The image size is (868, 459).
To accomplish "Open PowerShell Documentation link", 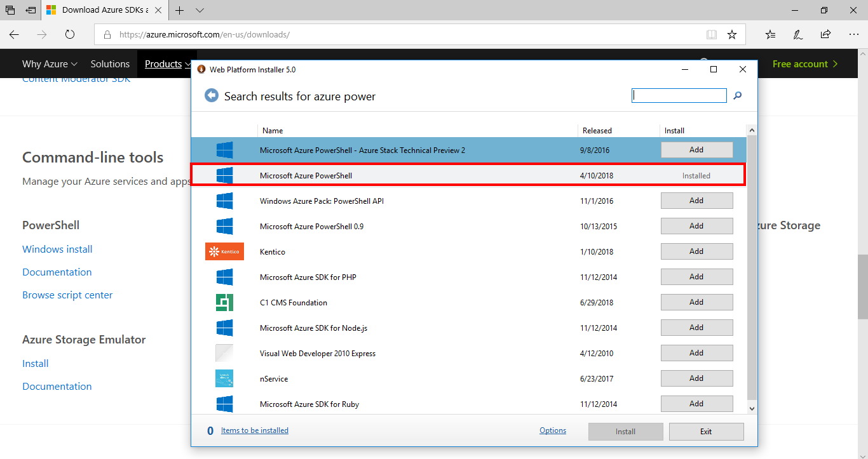I will click(x=57, y=272).
